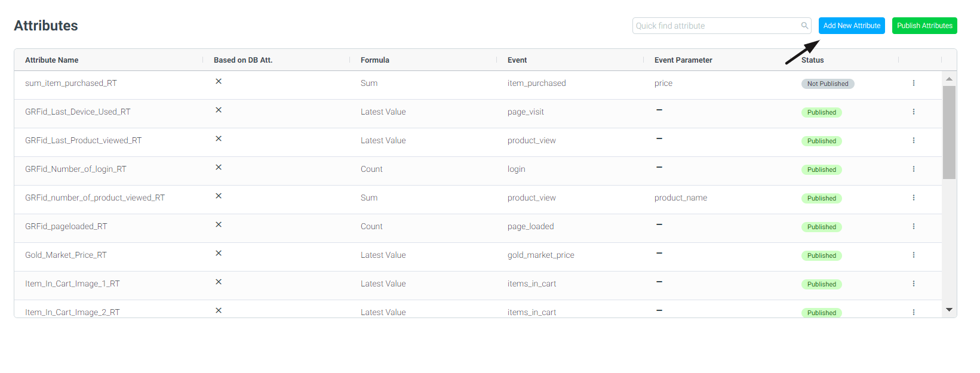
Task: Click the scrollbar down arrow of the attributes table
Action: click(949, 310)
